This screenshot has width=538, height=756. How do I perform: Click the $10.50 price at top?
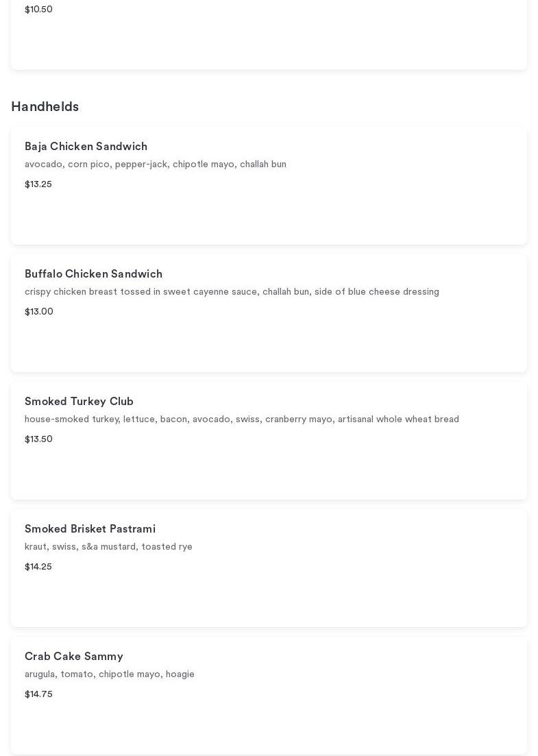pos(38,10)
